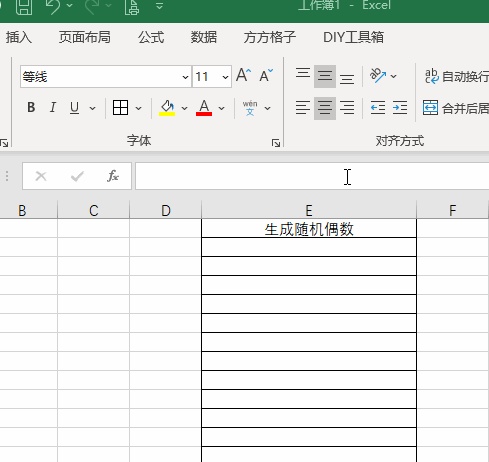The height and width of the screenshot is (462, 489).
Task: Open the underline style dropdown arrow
Action: click(92, 108)
